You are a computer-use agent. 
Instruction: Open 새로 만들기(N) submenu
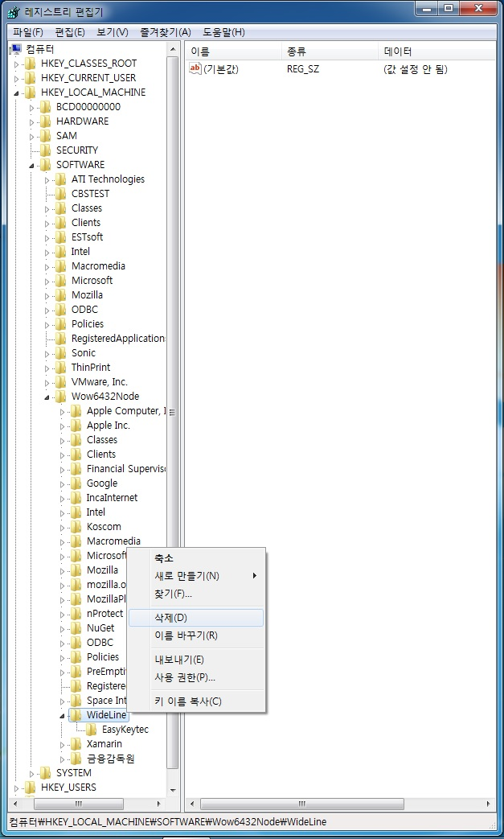tap(186, 576)
